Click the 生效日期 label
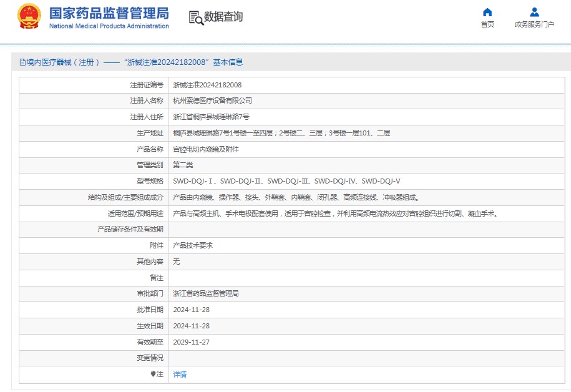This screenshot has height=392, width=571. point(150,326)
